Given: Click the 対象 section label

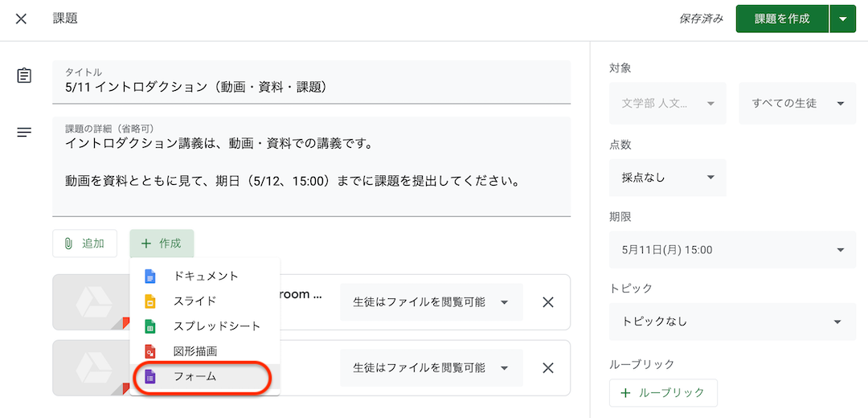Looking at the screenshot, I should (x=620, y=68).
